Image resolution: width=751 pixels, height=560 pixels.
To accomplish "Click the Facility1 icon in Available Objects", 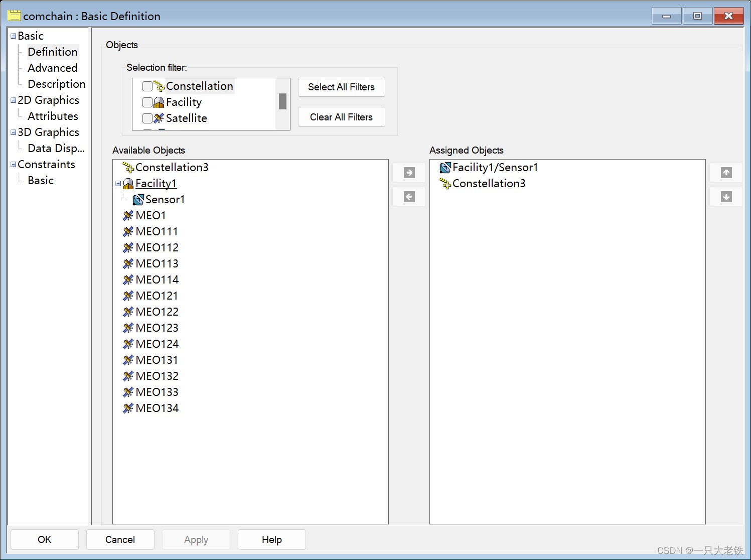I will (x=128, y=184).
